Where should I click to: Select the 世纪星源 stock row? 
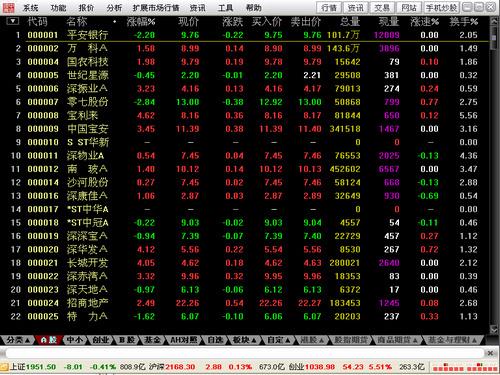247,75
